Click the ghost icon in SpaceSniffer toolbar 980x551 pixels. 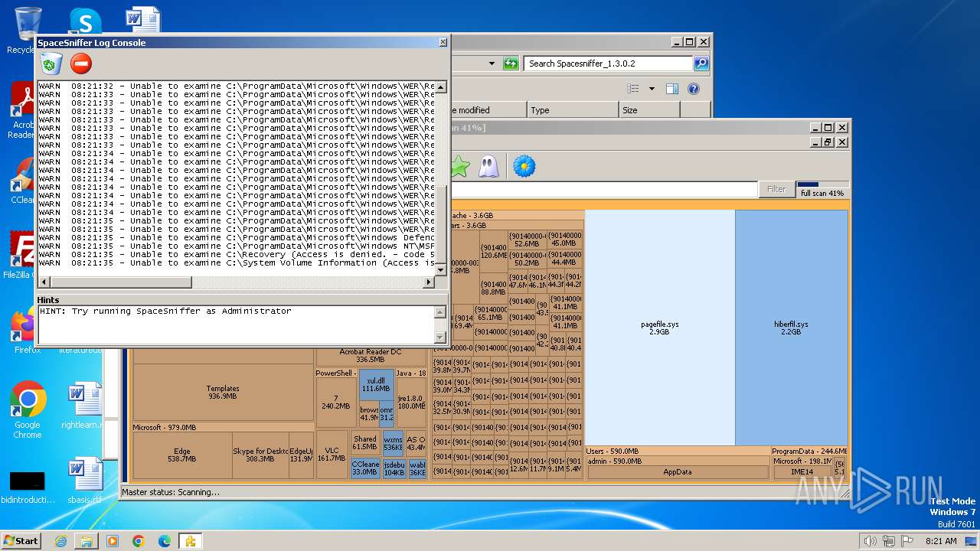click(x=488, y=166)
